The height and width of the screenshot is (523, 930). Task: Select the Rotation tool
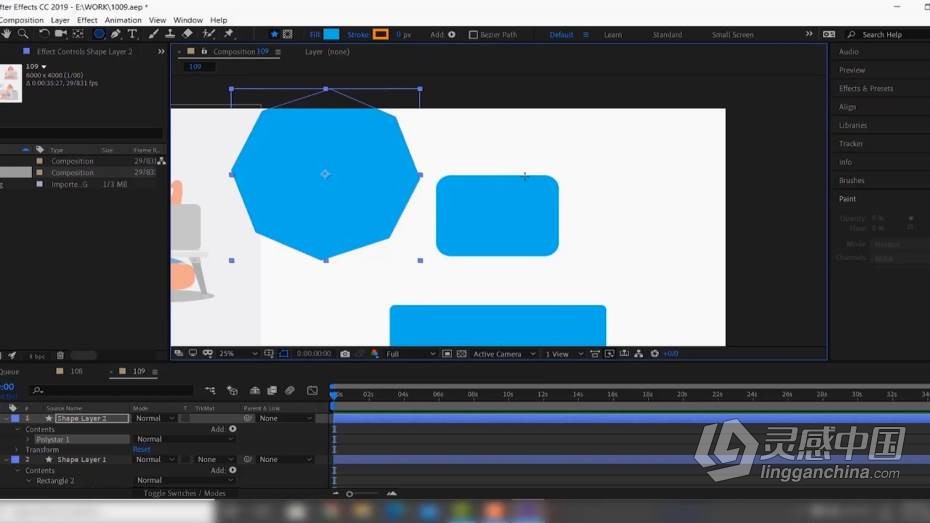click(x=44, y=34)
